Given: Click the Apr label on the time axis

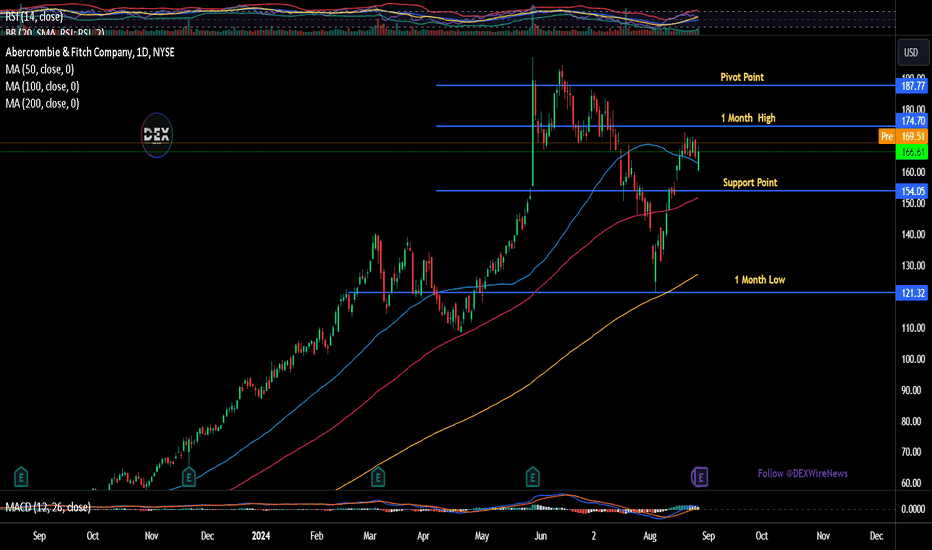Looking at the screenshot, I should [423, 536].
